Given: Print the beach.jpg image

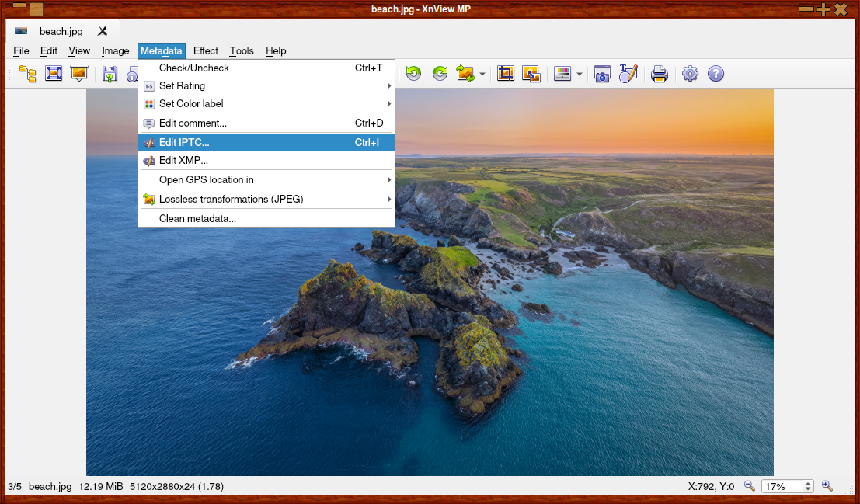Looking at the screenshot, I should pos(660,73).
